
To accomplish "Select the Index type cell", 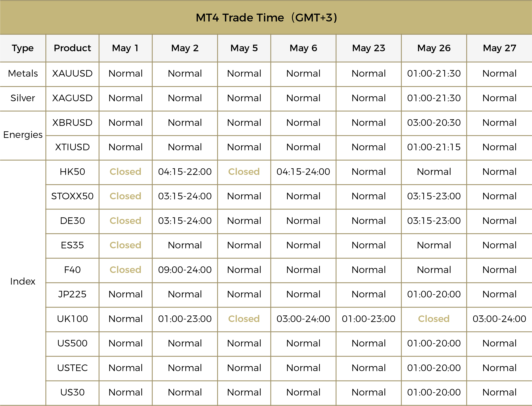I will coord(23,282).
